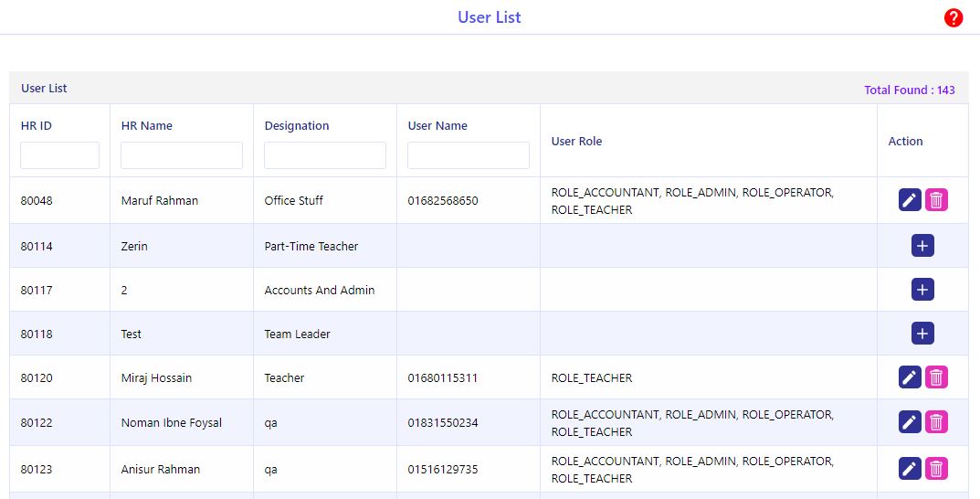Focus the User Name filter field
980x499 pixels.
coord(469,155)
